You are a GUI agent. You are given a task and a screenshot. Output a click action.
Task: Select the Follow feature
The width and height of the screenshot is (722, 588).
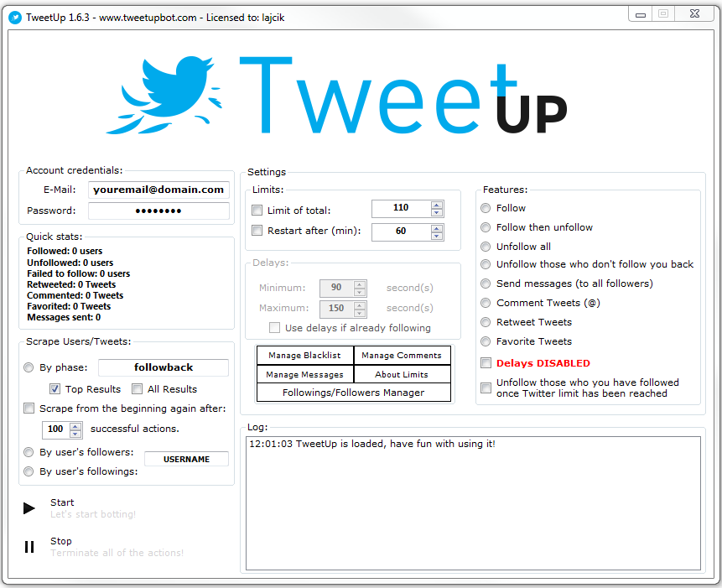(x=486, y=208)
